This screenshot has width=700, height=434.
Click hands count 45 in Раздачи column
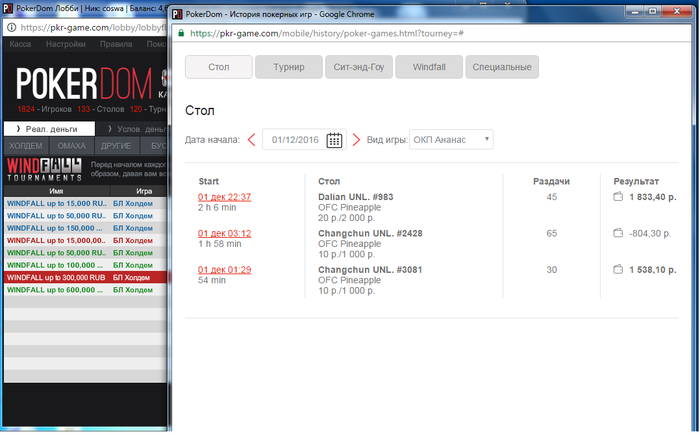coord(552,197)
